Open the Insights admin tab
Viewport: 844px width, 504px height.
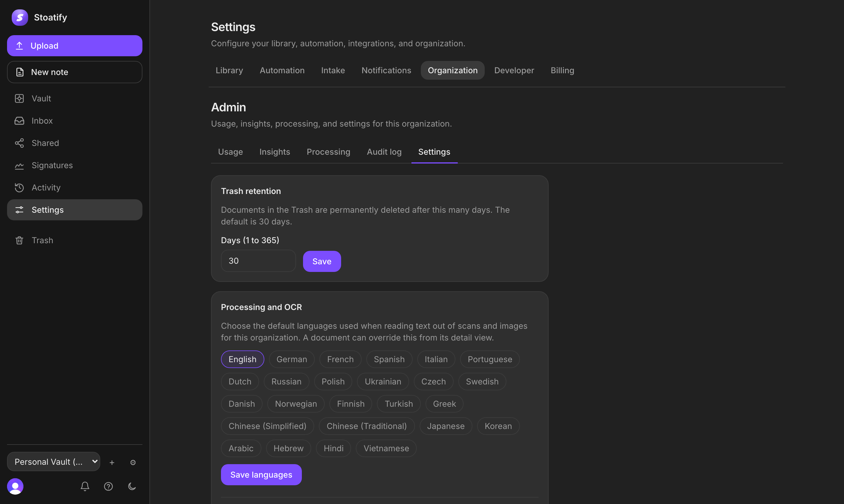[274, 152]
